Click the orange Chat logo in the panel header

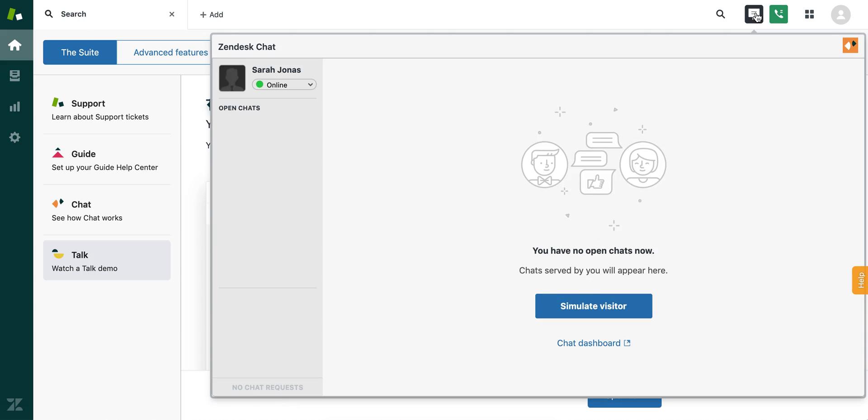(850, 45)
